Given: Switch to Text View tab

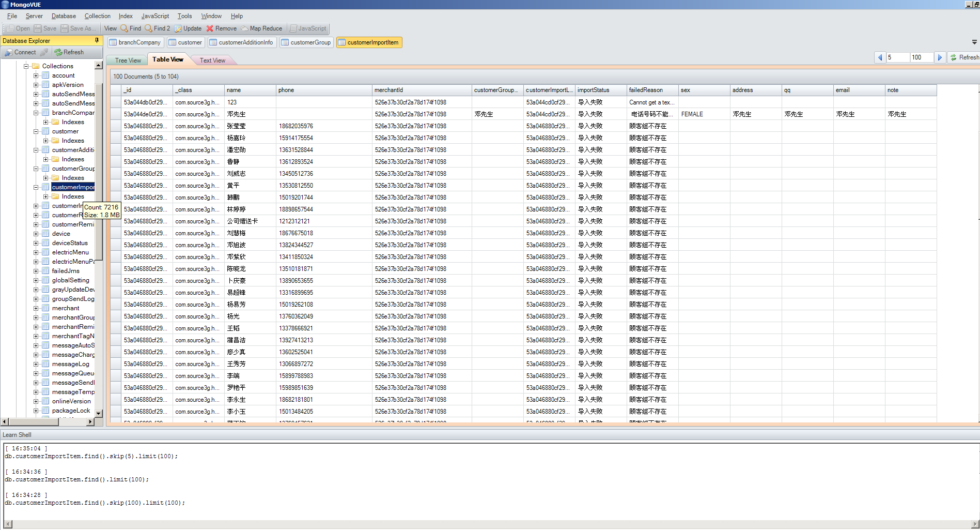Looking at the screenshot, I should pos(212,60).
